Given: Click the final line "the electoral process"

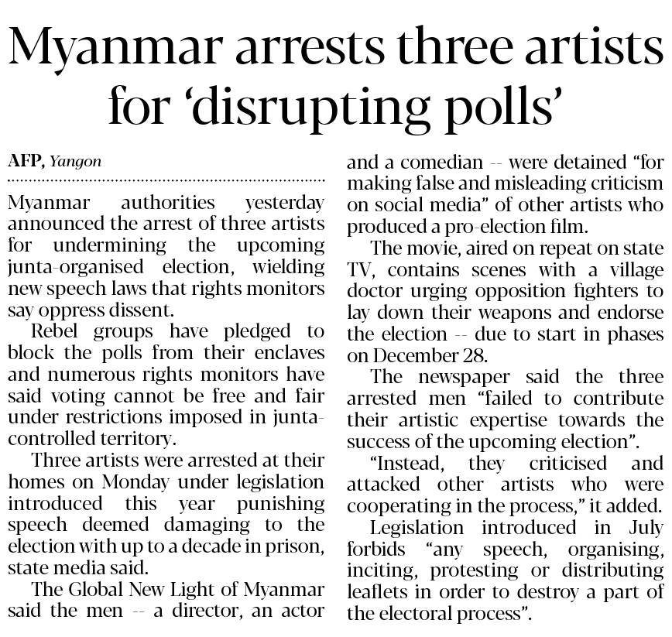Looking at the screenshot, I should pyautogui.click(x=438, y=615).
